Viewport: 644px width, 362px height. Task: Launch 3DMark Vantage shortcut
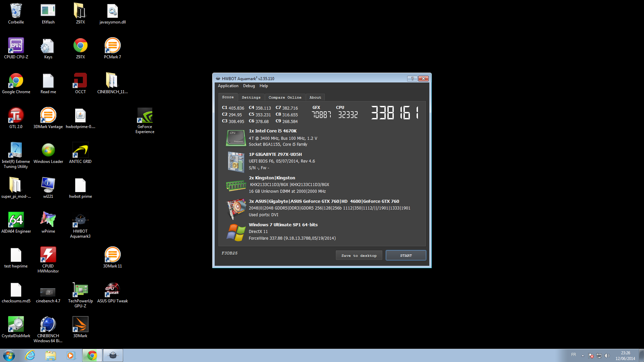click(x=48, y=118)
